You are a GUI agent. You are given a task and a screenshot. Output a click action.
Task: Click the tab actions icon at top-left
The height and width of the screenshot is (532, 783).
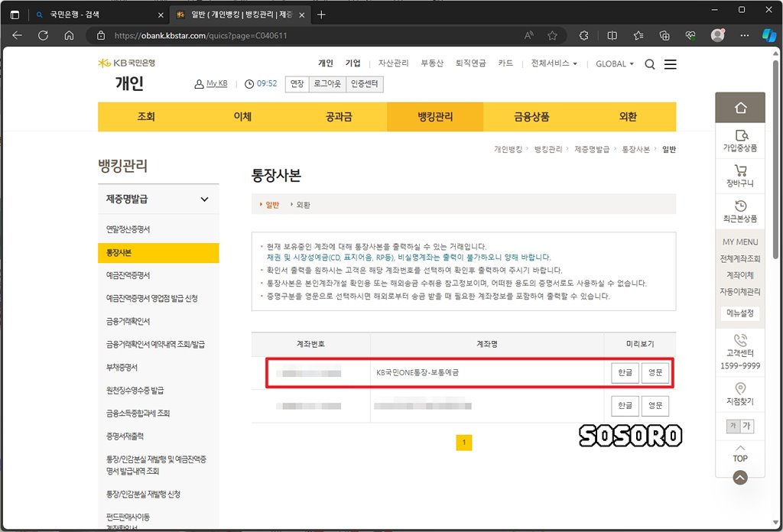15,15
